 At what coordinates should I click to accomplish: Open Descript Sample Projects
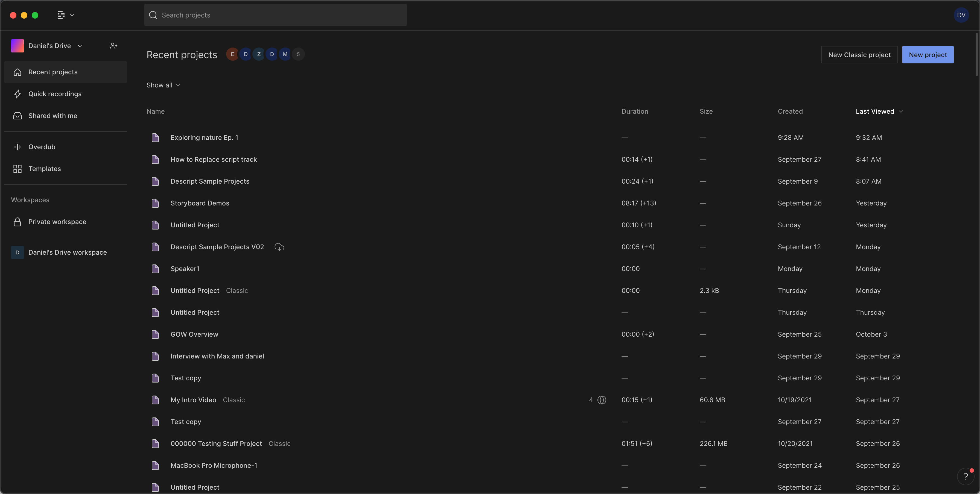pyautogui.click(x=210, y=182)
